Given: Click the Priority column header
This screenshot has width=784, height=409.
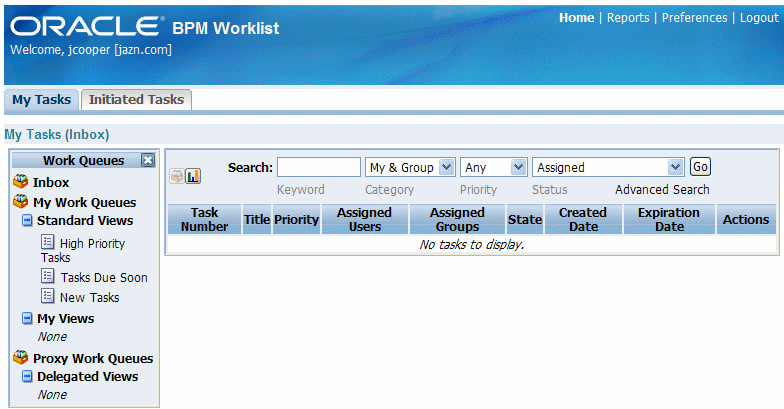Looking at the screenshot, I should (x=296, y=219).
